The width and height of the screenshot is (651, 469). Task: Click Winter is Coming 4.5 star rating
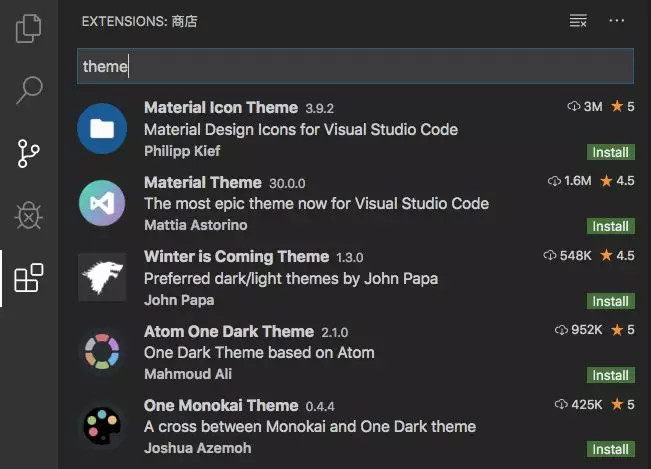[x=617, y=256]
